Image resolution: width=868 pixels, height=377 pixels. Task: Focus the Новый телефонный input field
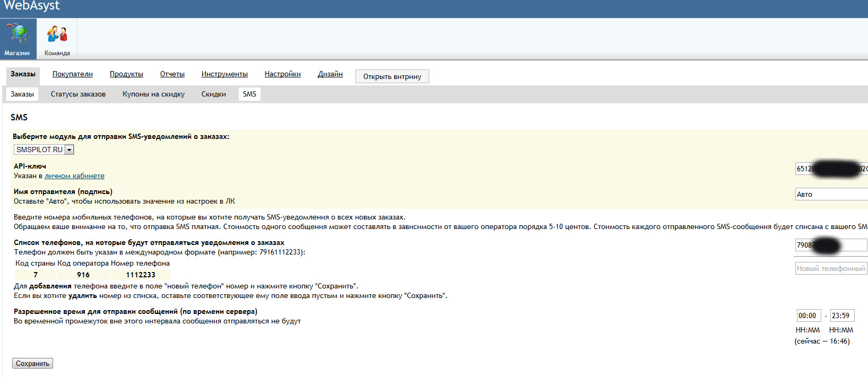click(x=831, y=268)
